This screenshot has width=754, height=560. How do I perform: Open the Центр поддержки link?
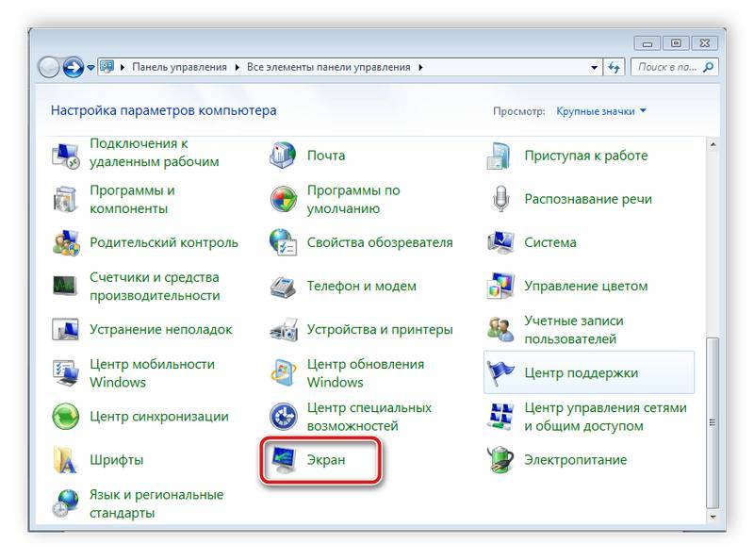(582, 372)
